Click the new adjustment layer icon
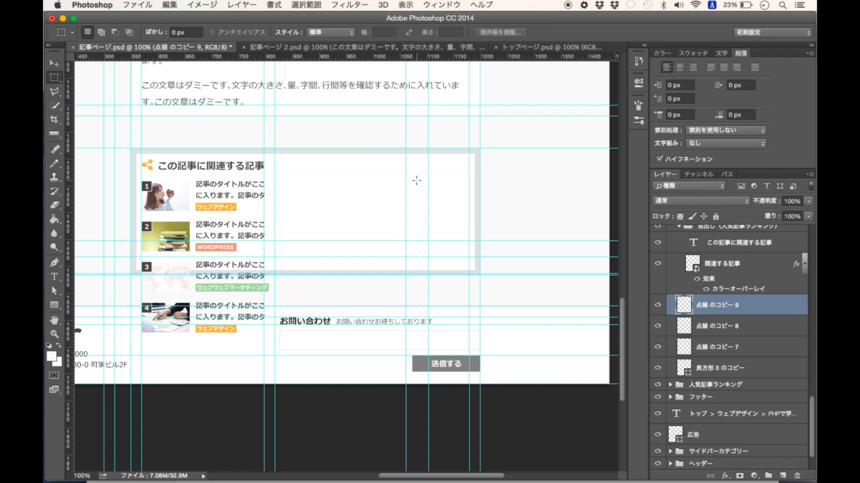Viewport: 860px width, 483px height. click(754, 476)
